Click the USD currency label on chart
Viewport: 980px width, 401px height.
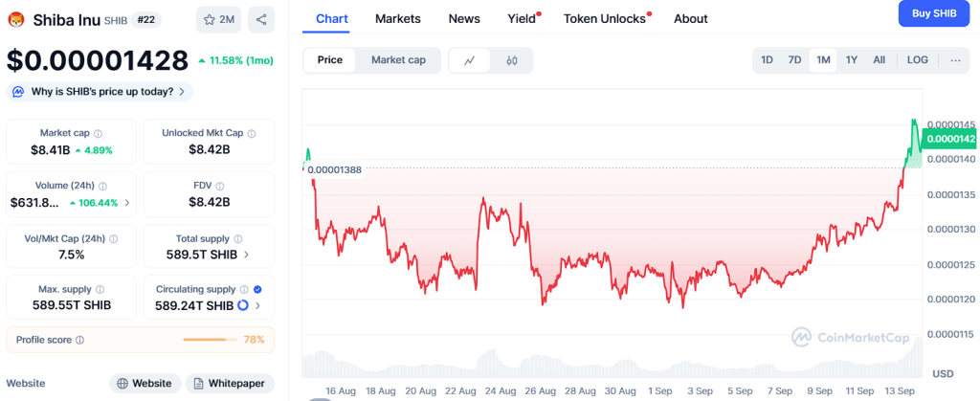(943, 373)
